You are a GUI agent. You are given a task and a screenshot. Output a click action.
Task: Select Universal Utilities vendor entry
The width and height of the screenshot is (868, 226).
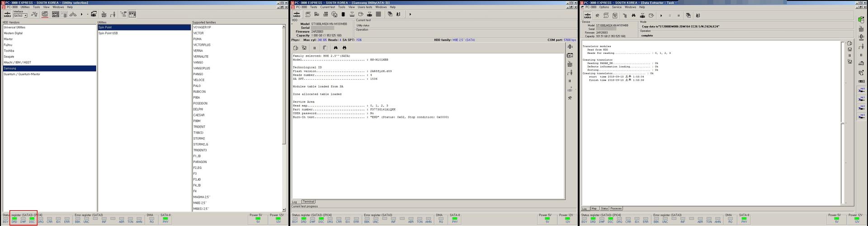[x=49, y=27]
